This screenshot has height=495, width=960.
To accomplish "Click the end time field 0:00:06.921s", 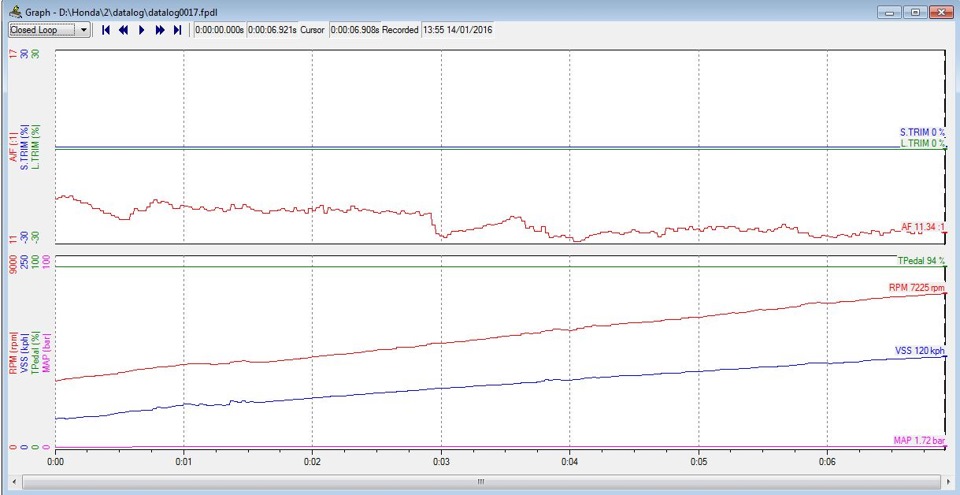I will [272, 29].
